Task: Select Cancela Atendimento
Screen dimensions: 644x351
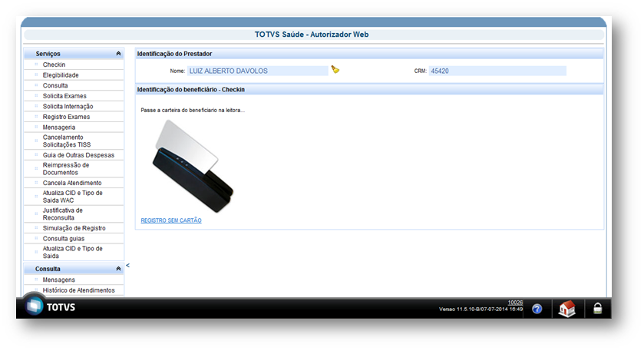Action: click(72, 183)
